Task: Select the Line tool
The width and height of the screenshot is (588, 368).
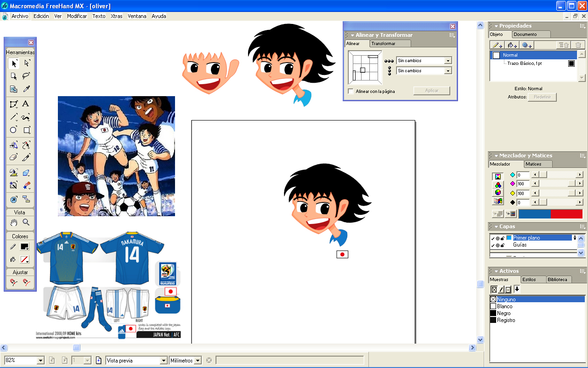Action: (x=14, y=117)
